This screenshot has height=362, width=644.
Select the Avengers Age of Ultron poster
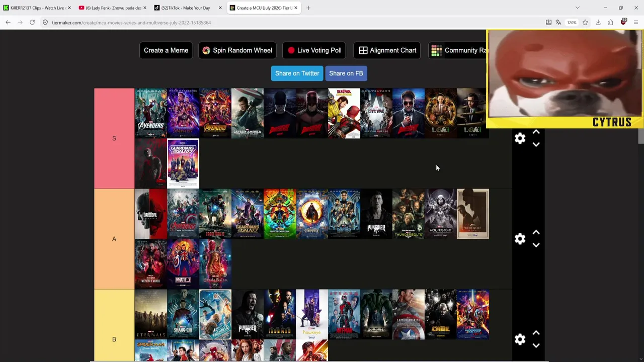coord(183,214)
